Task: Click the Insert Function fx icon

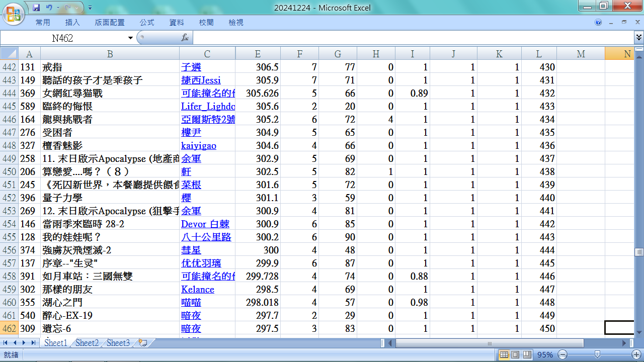Action: point(185,38)
